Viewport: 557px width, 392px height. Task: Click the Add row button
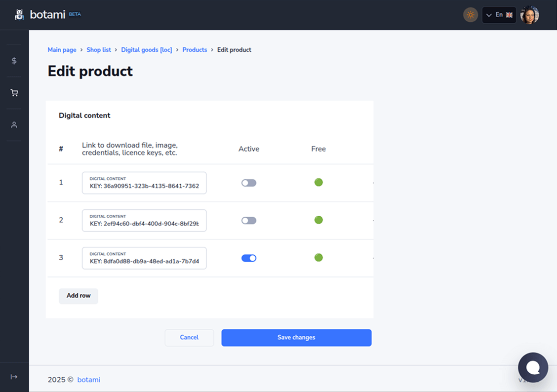coord(78,296)
